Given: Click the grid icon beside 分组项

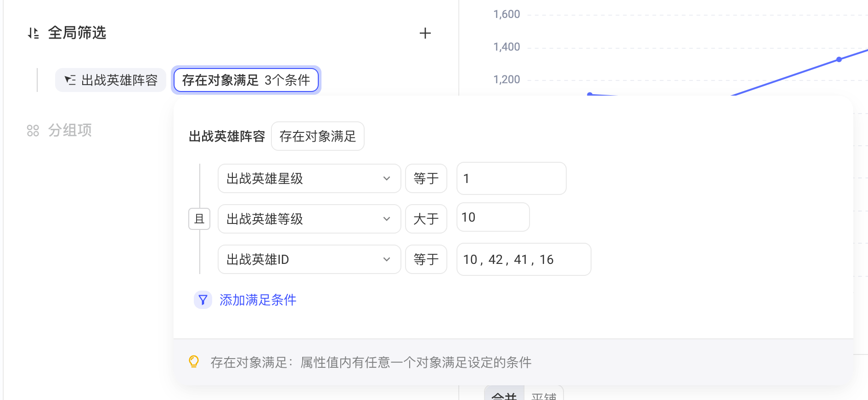Looking at the screenshot, I should [x=33, y=131].
